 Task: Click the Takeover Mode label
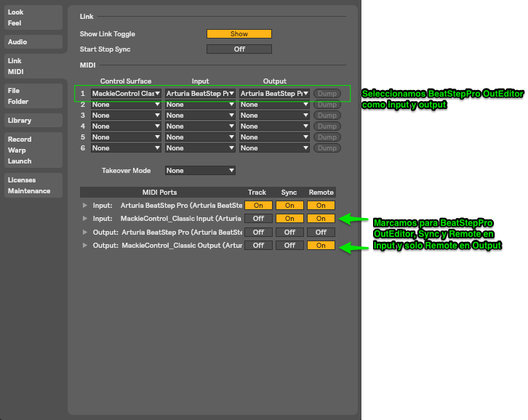click(x=127, y=171)
